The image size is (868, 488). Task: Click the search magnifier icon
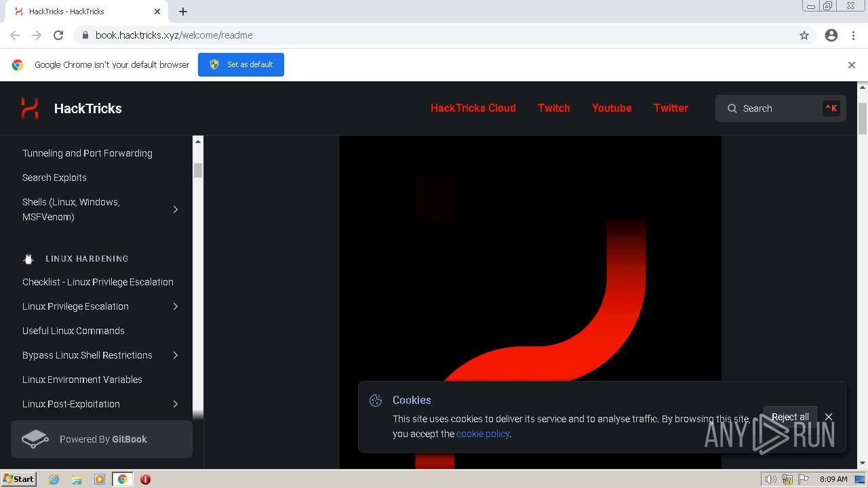point(732,108)
